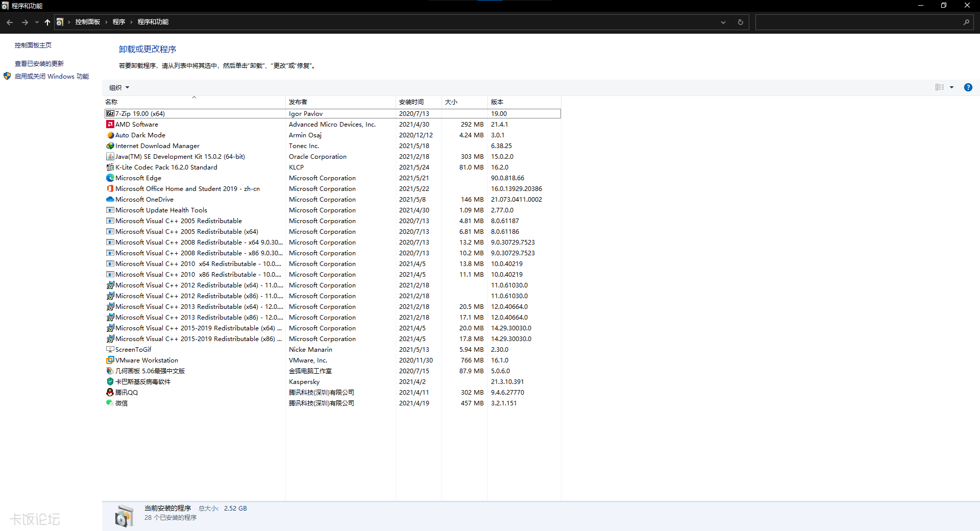This screenshot has height=531, width=980.
Task: Click the Microsoft Edge icon
Action: (x=110, y=178)
